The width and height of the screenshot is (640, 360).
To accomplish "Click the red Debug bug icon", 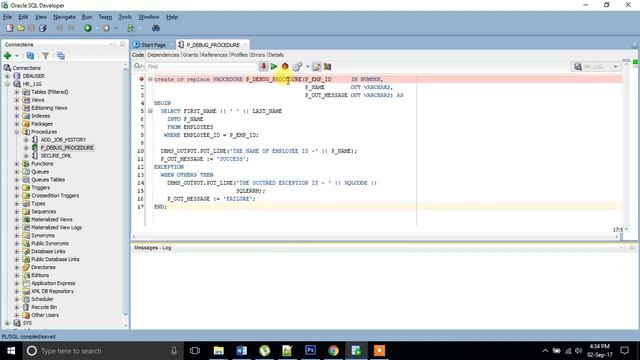I will pyautogui.click(x=285, y=66).
